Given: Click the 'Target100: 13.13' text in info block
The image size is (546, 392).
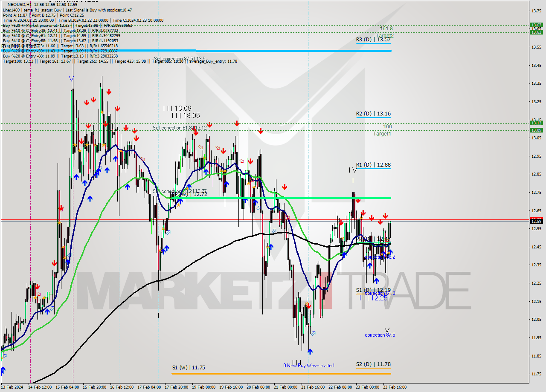Looking at the screenshot, I should (x=19, y=61).
